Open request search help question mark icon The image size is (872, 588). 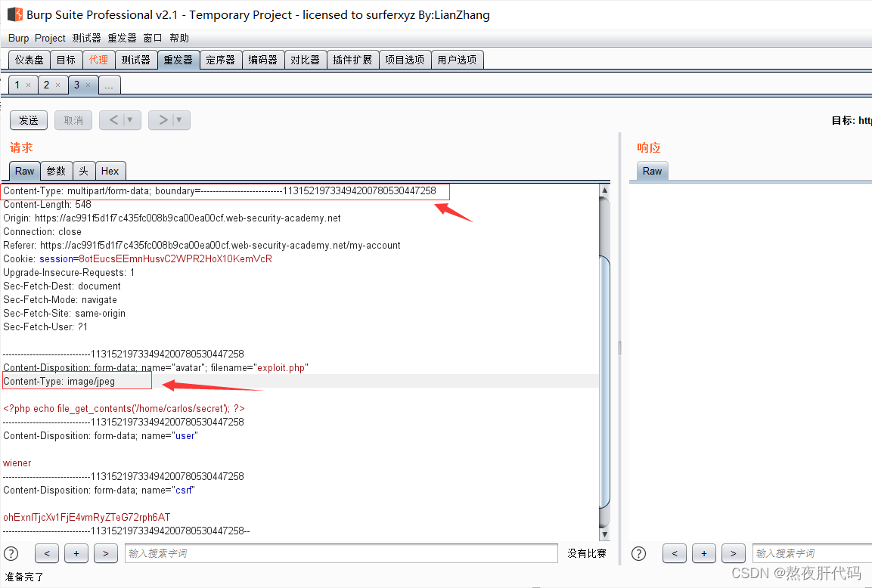[11, 553]
